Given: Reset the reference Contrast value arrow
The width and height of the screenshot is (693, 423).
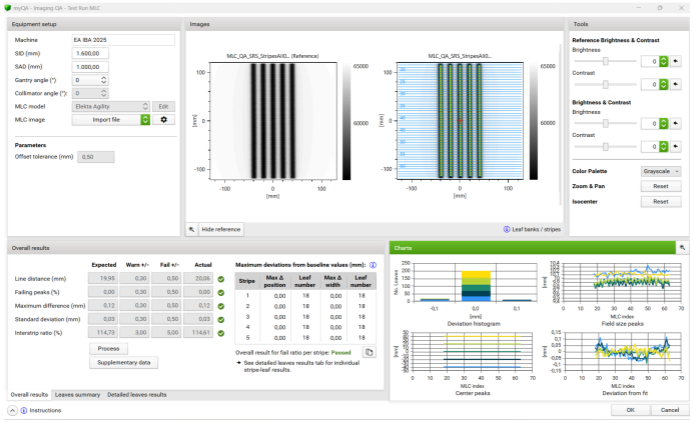Looking at the screenshot, I should click(x=677, y=85).
